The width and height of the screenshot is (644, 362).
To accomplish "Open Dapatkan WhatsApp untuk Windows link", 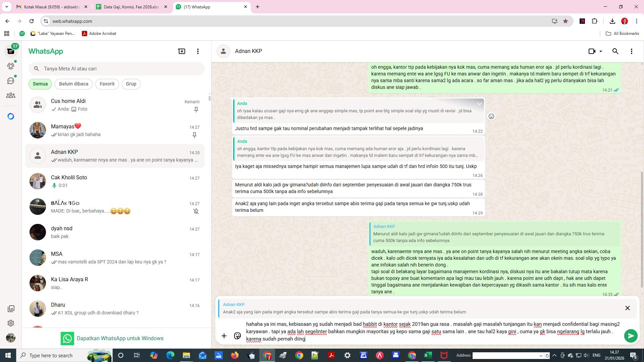I will [x=120, y=338].
